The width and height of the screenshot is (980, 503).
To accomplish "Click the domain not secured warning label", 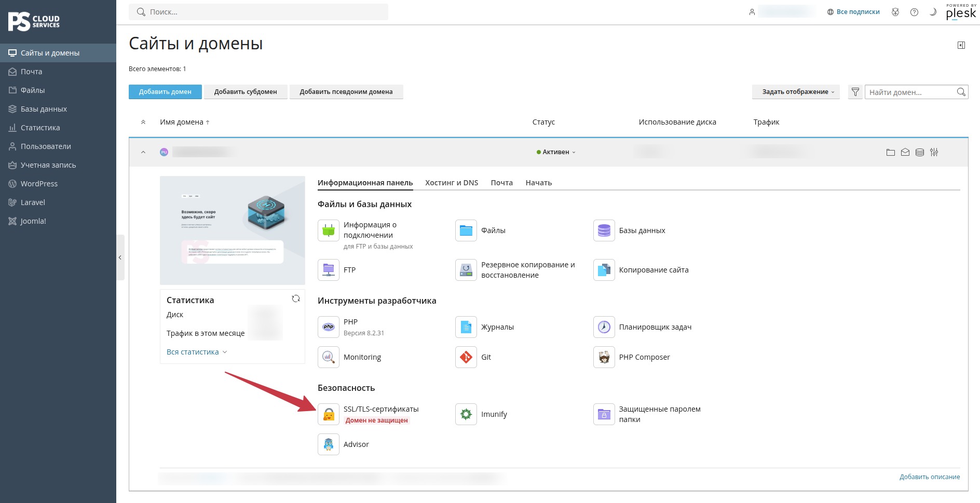I will click(377, 420).
